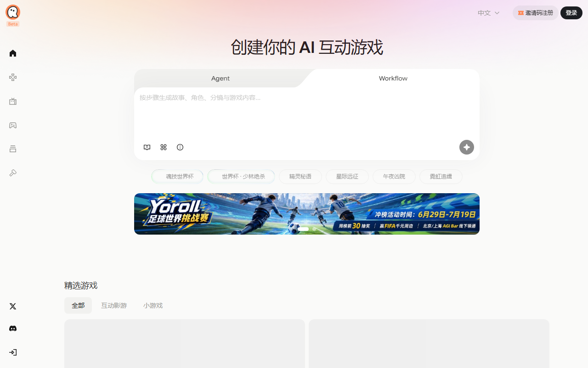Click the 邀请码注册 button
The width and height of the screenshot is (588, 368).
tap(536, 13)
